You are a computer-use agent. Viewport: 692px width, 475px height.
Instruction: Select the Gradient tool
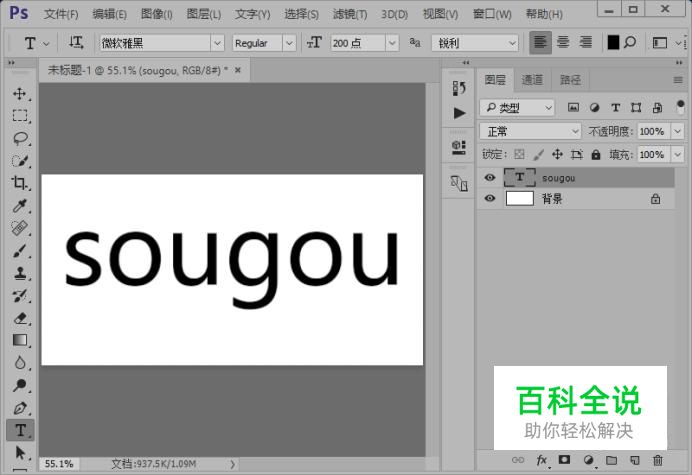19,340
